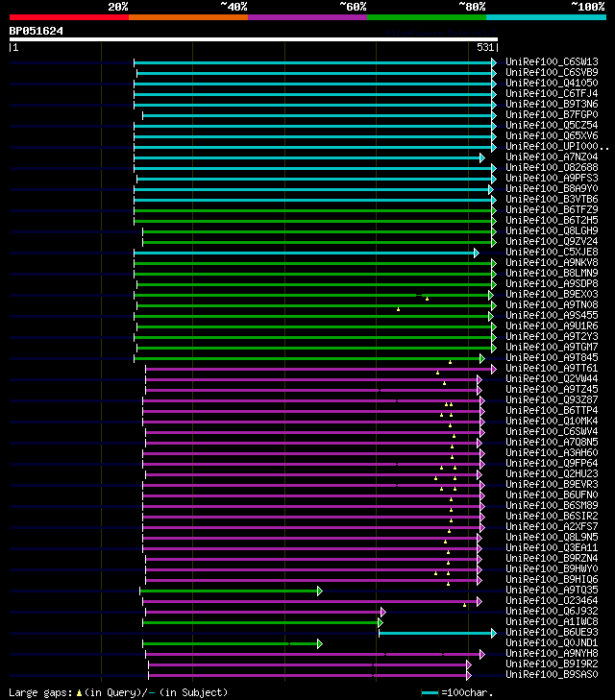Select the UniRef100_Q2HU23 label
This screenshot has height=700, width=615.
tap(552, 473)
